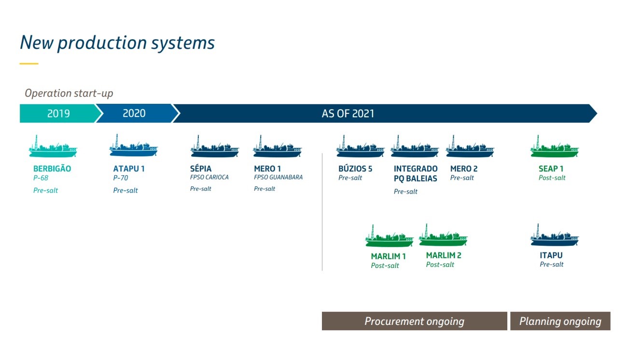Click the MERO 1 label

click(267, 169)
